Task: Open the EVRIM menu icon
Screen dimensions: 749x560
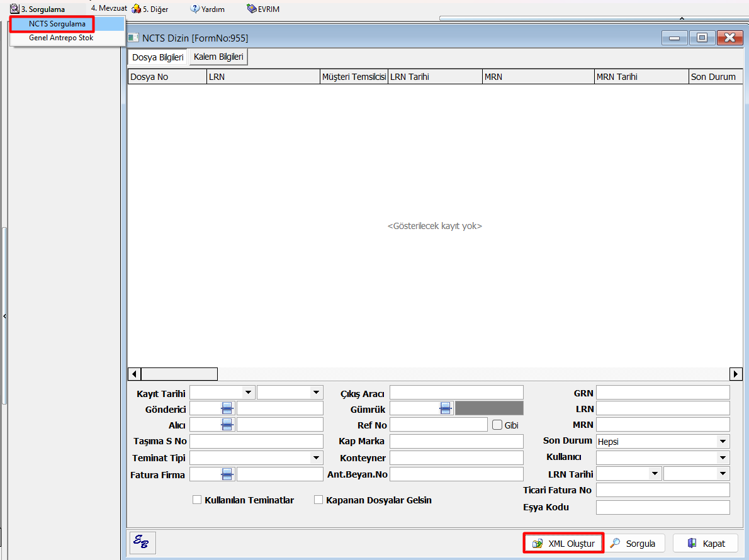Action: coord(252,9)
